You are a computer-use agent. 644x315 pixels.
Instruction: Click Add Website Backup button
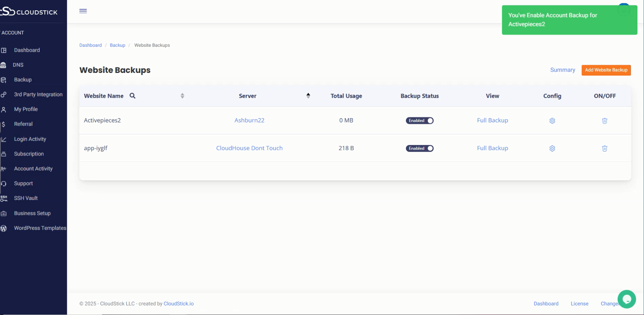point(606,70)
